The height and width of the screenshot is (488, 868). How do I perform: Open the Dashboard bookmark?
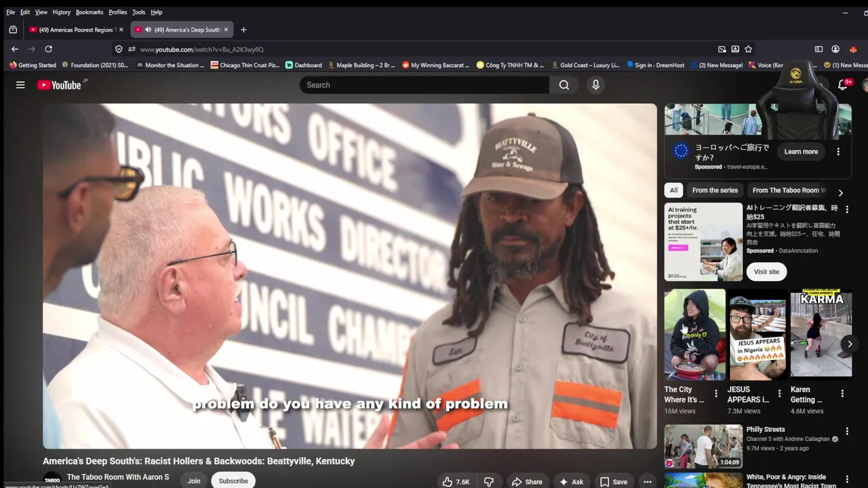coord(304,65)
